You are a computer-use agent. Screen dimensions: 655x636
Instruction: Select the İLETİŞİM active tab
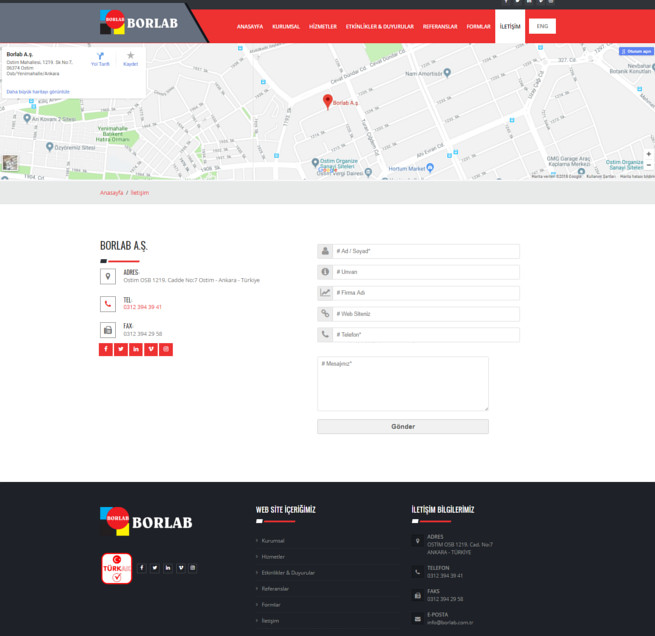pos(510,26)
